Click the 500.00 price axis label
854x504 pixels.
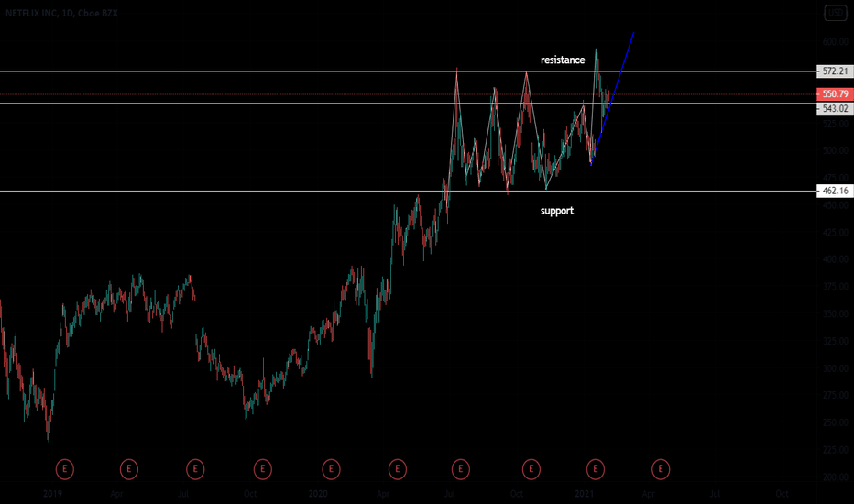835,150
